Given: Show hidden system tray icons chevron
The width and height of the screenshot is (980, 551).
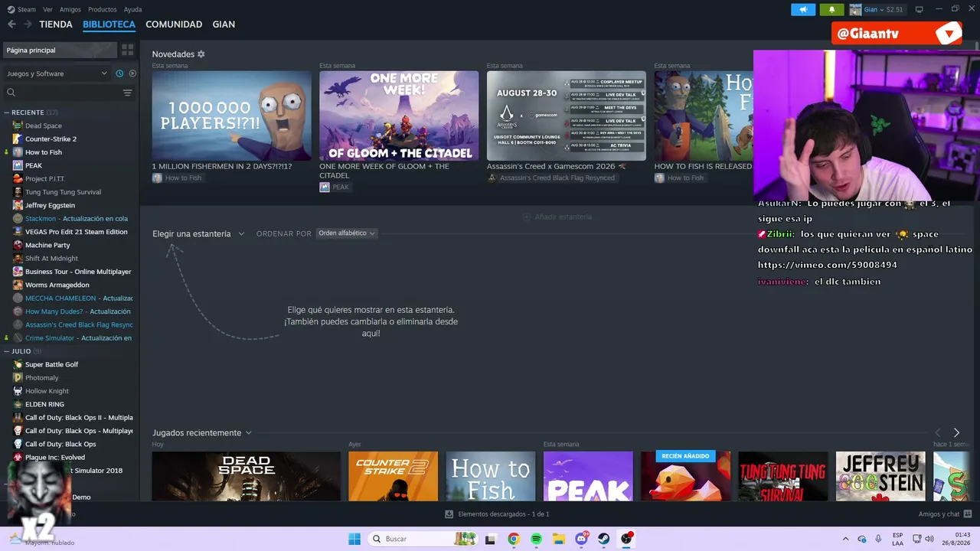Looking at the screenshot, I should click(x=845, y=539).
